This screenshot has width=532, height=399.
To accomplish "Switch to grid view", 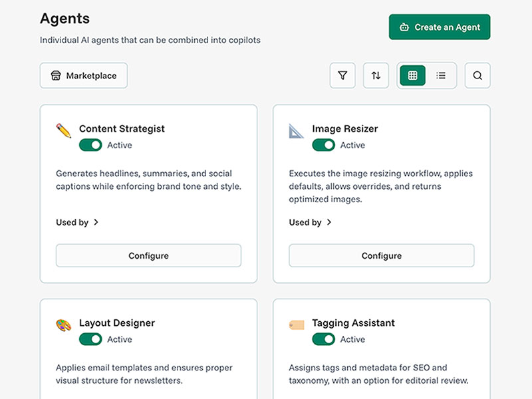I will pyautogui.click(x=412, y=76).
